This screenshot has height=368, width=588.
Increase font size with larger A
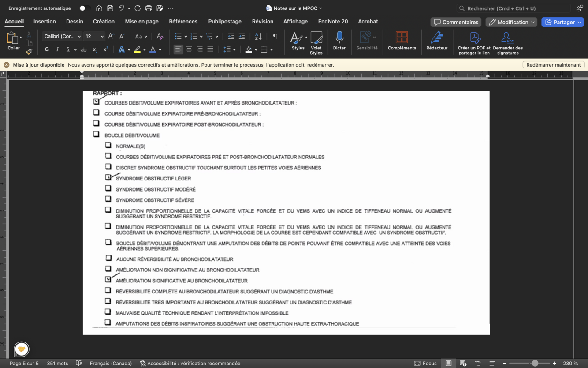[111, 36]
